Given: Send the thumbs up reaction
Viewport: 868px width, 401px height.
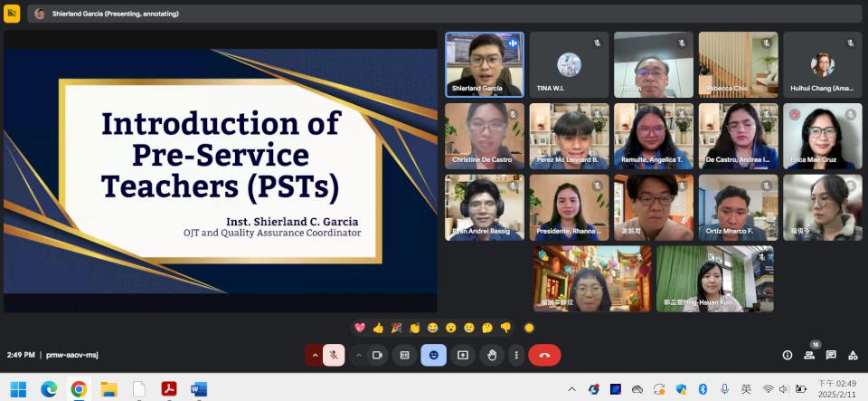Looking at the screenshot, I should click(378, 328).
